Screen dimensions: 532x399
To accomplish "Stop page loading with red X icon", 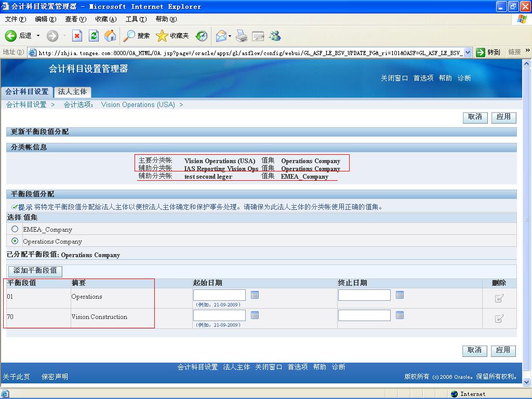I will (x=77, y=36).
